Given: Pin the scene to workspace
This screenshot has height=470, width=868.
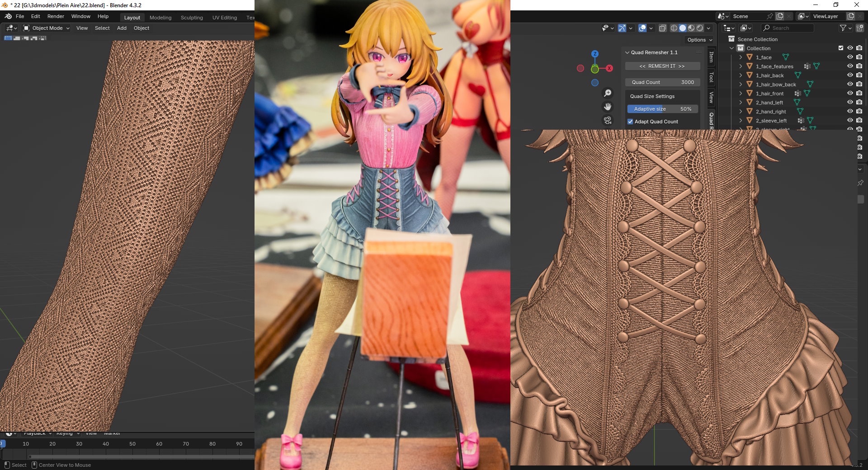Looking at the screenshot, I should (770, 16).
